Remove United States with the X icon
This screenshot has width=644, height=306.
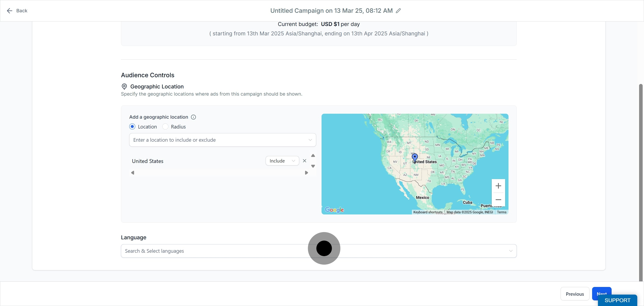pyautogui.click(x=304, y=161)
